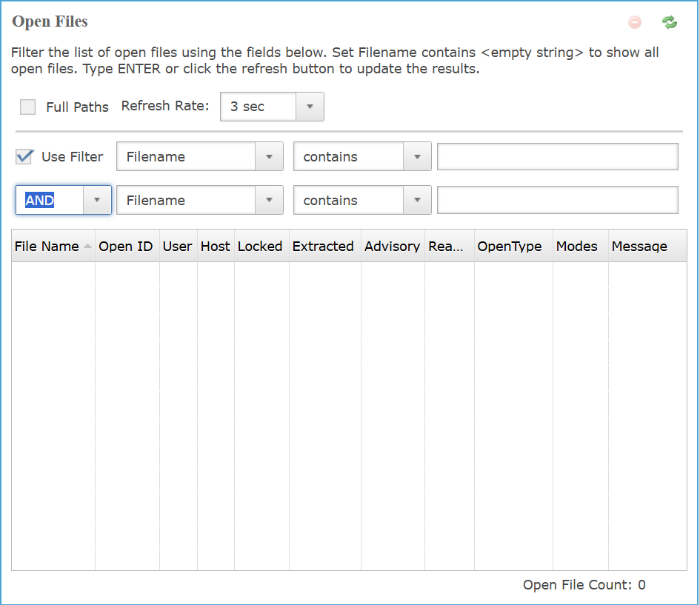Click the Message column header
The height and width of the screenshot is (605, 700).
[x=639, y=247]
